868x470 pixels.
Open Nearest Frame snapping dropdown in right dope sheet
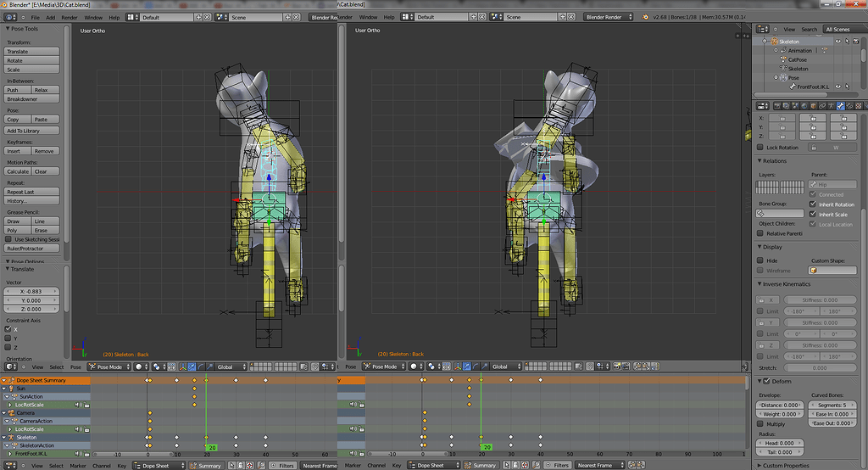599,466
